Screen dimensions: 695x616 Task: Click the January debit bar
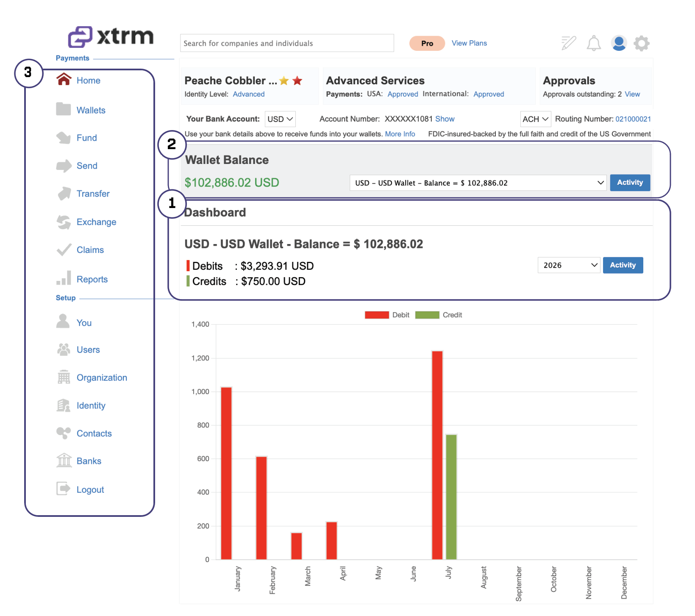226,473
